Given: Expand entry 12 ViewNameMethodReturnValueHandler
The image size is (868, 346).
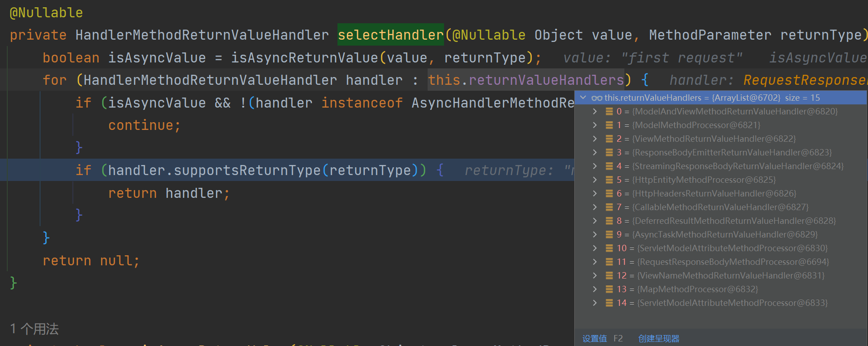Looking at the screenshot, I should [x=595, y=275].
